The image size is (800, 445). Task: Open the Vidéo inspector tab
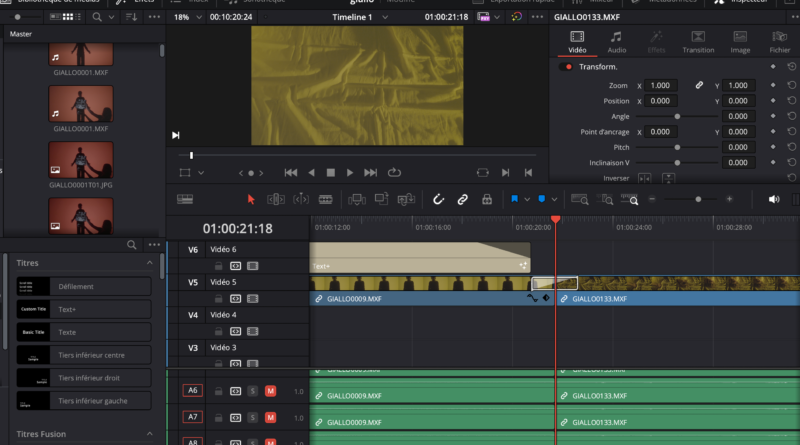point(577,42)
